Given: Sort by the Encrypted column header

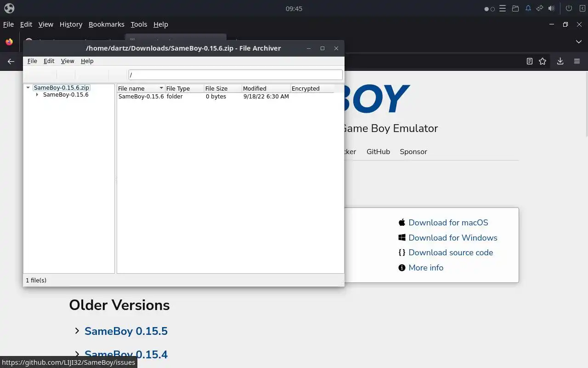Looking at the screenshot, I should (x=312, y=88).
